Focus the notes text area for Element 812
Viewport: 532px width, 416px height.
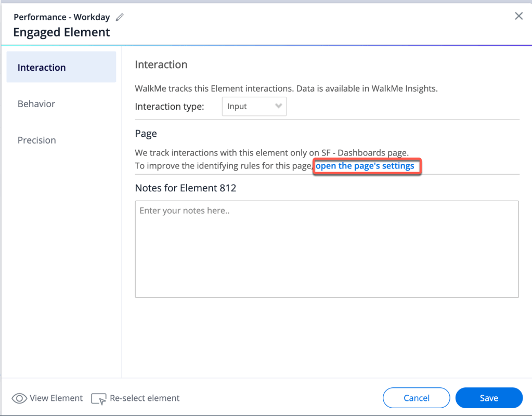(327, 249)
